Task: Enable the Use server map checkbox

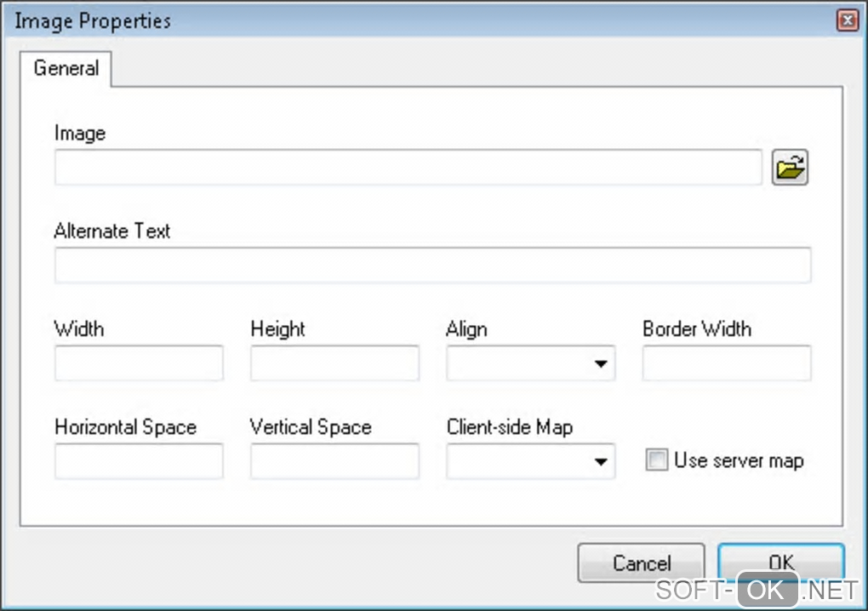Action: point(656,461)
